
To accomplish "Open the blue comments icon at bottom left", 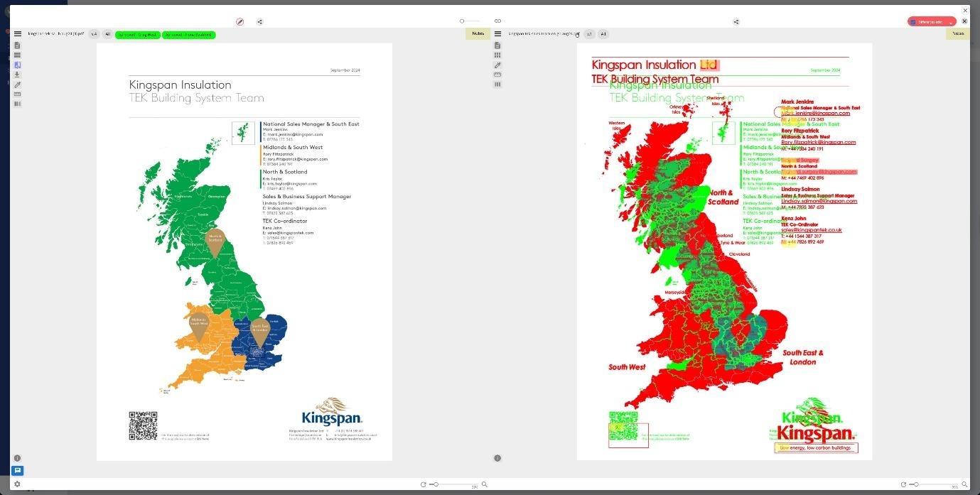I will pyautogui.click(x=18, y=470).
